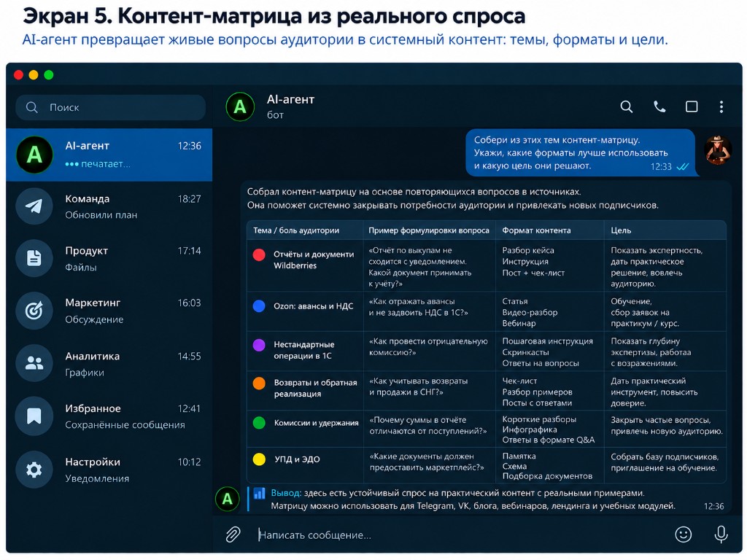This screenshot has height=560, width=747.
Task: Click the blue dot for Ozon: авансы и НДС
Action: point(259,306)
